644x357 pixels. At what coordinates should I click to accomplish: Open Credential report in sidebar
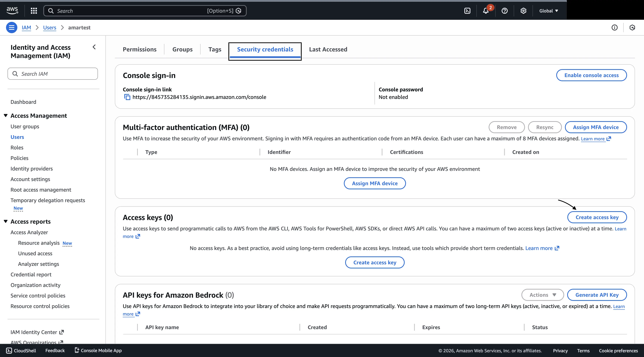pyautogui.click(x=31, y=274)
